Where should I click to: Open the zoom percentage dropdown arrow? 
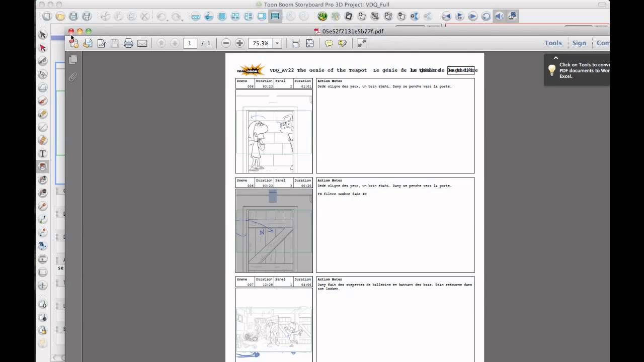pos(277,43)
